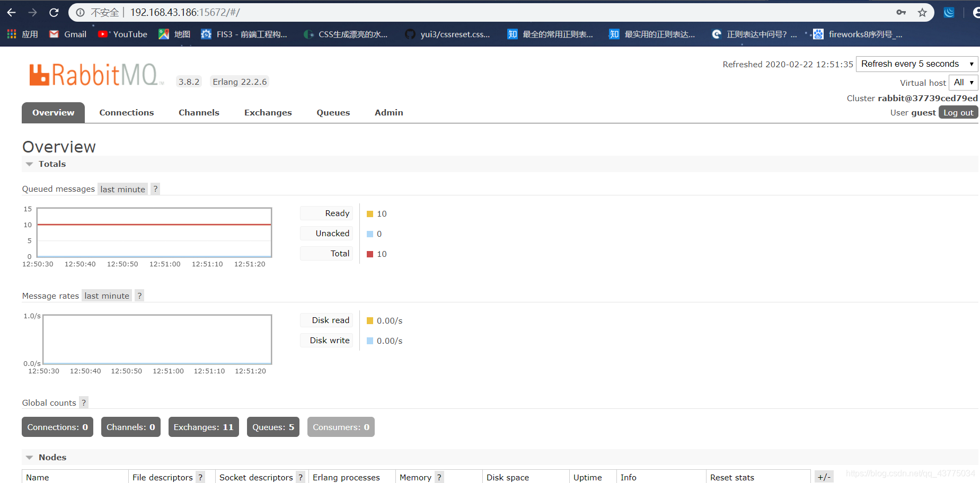Viewport: 980px width, 483px height.
Task: Click the blue Disk write legend swatch
Action: [370, 341]
